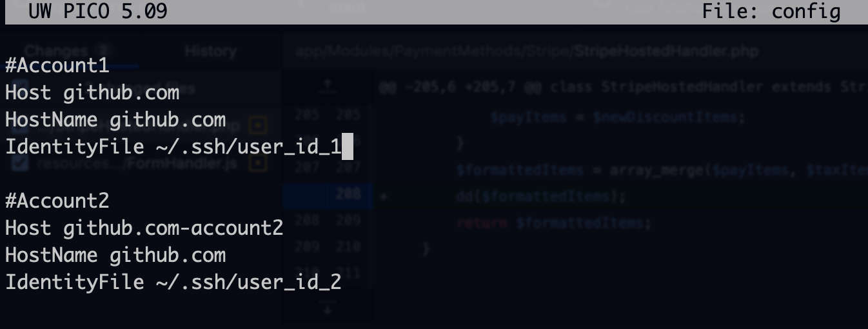
Task: Toggle the checkbox for the .php changed file
Action: tap(21, 124)
